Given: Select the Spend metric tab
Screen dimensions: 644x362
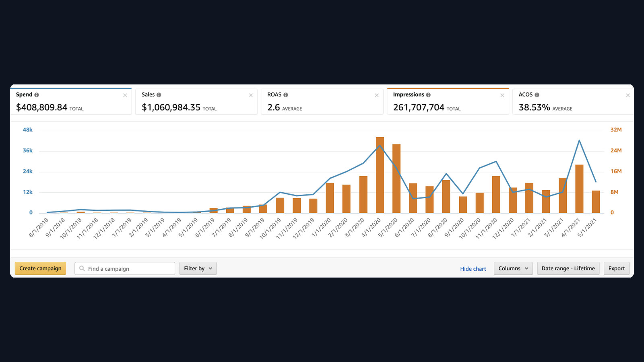Looking at the screenshot, I should click(x=71, y=101).
